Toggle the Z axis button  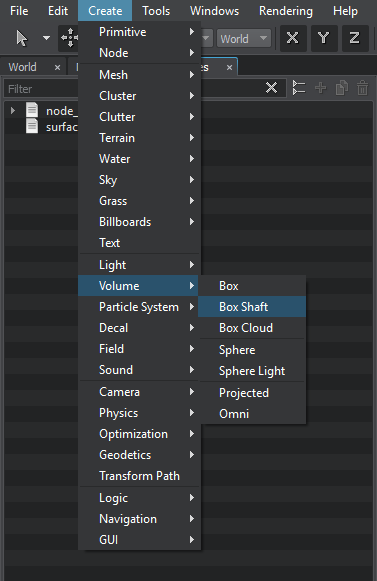354,38
